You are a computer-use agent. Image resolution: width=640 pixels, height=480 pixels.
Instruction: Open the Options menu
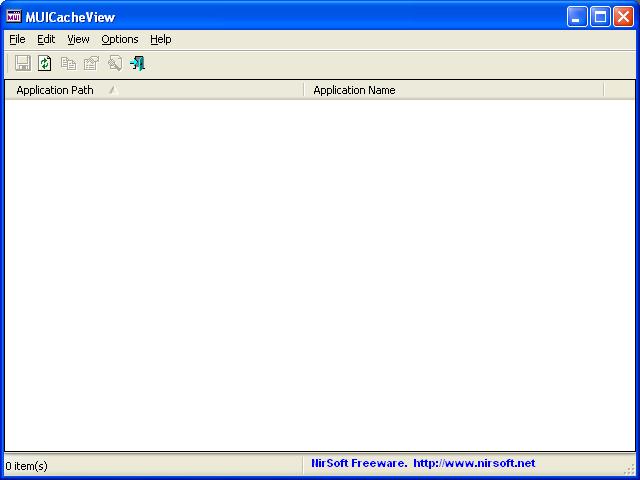point(120,39)
